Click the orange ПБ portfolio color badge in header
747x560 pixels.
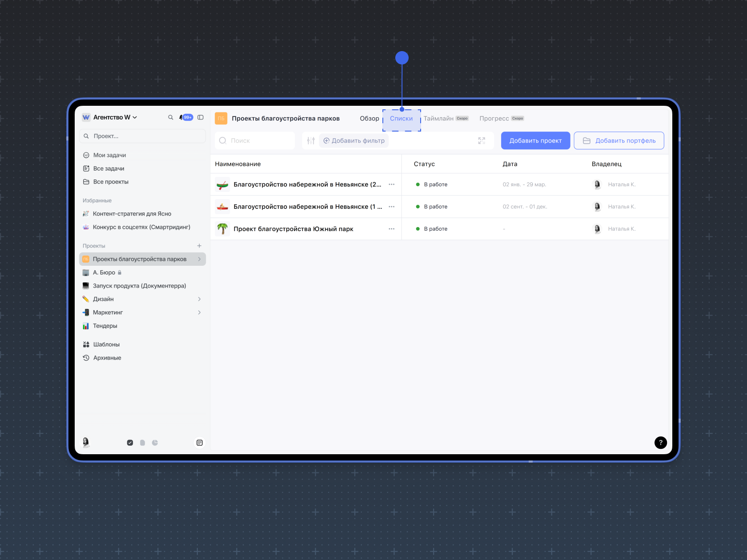pyautogui.click(x=221, y=118)
